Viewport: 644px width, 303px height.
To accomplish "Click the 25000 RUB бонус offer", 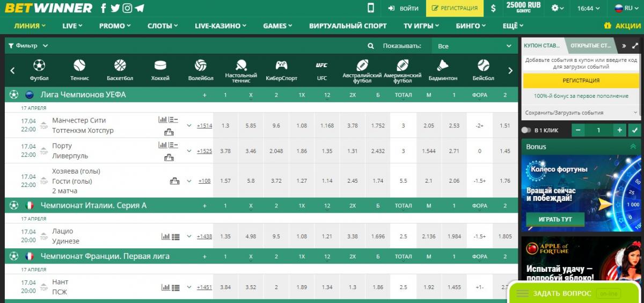I will (523, 8).
